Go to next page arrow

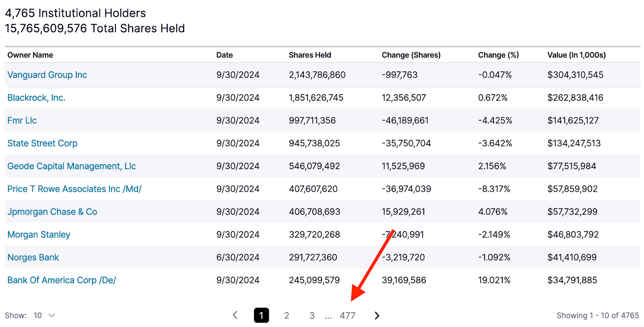(377, 316)
